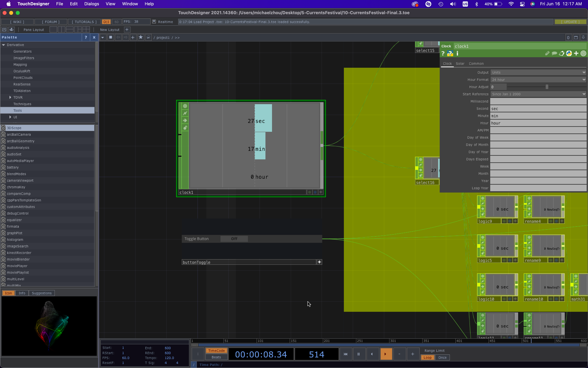The width and height of the screenshot is (588, 368).
Task: Click the pencil edit icon in clock1 header
Action: pyautogui.click(x=547, y=53)
